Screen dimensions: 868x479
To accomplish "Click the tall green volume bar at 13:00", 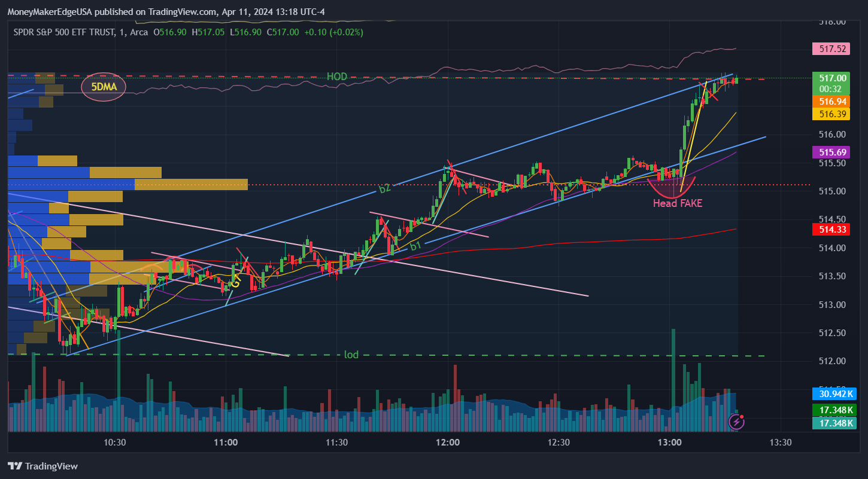I will (x=673, y=380).
